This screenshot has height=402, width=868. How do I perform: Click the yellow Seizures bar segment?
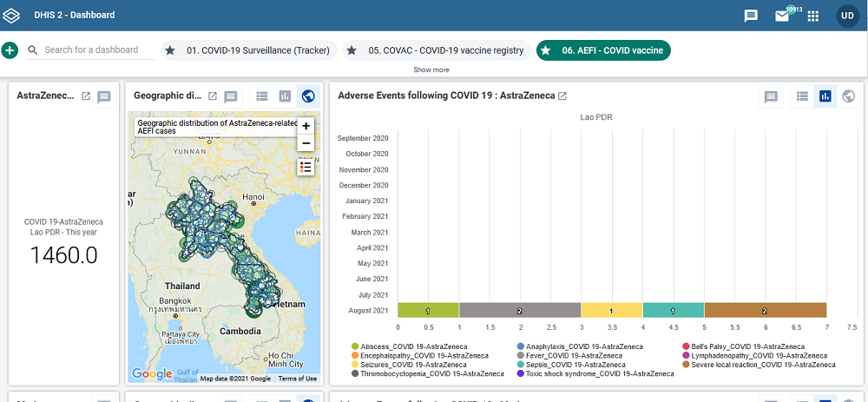coord(612,311)
